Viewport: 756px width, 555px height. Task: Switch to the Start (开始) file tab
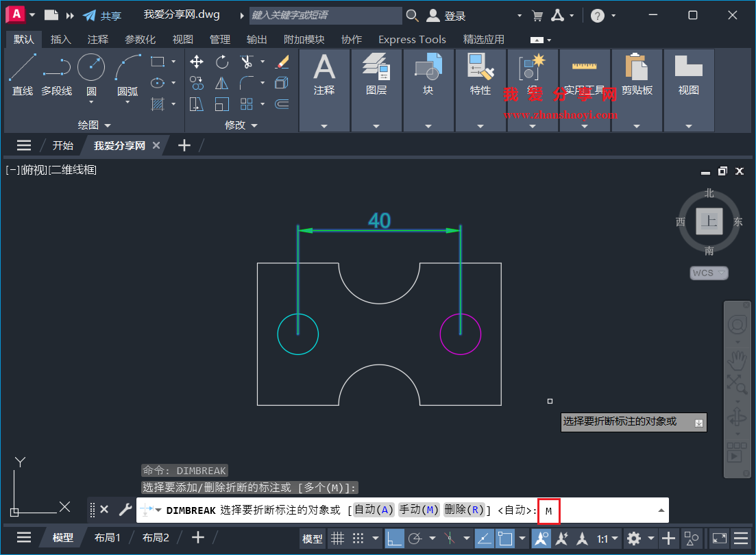(x=63, y=146)
